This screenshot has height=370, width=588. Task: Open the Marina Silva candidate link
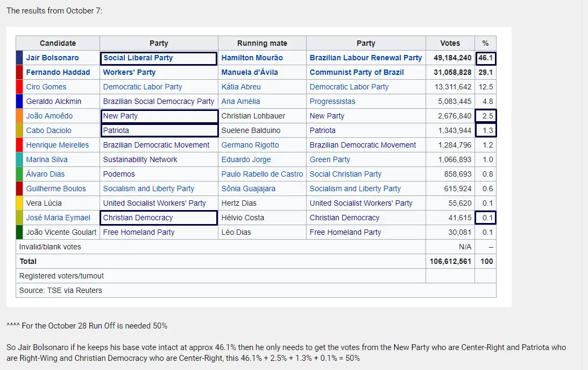coord(47,159)
